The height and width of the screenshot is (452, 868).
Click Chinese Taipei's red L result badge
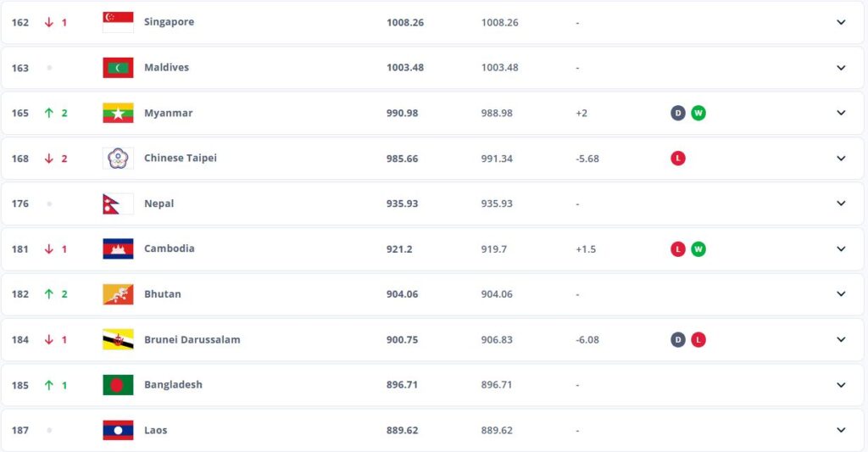click(x=678, y=159)
